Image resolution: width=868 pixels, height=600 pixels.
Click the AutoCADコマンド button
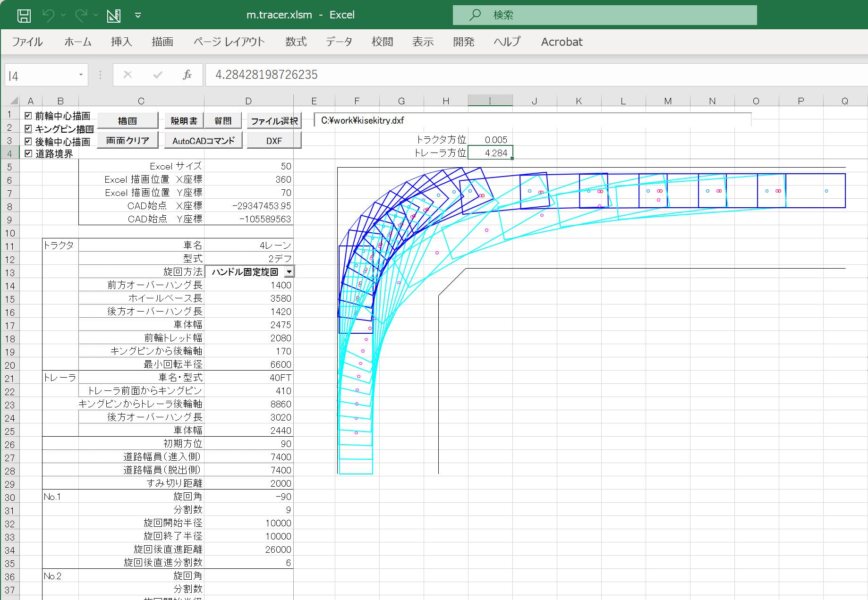tap(203, 141)
